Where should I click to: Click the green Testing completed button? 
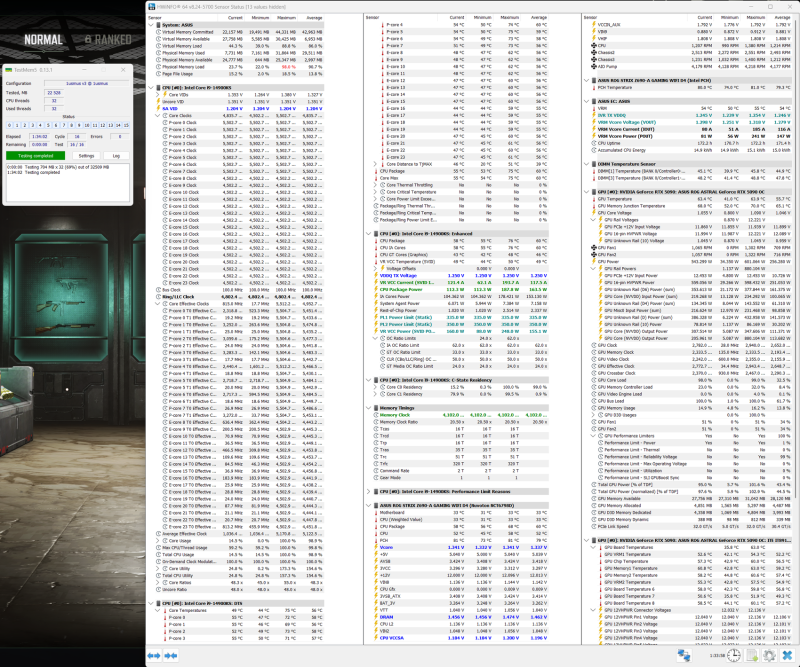pyautogui.click(x=36, y=156)
